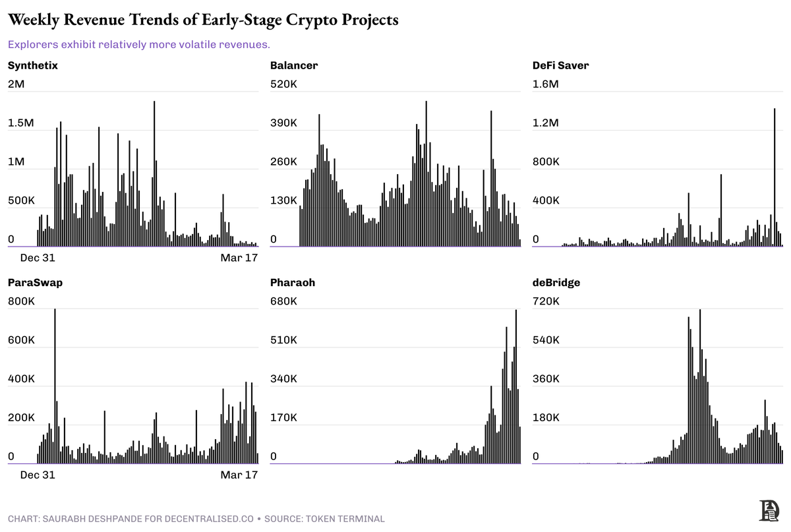
Task: Click the 680K axis label on Pharaoh chart
Action: tap(283, 302)
